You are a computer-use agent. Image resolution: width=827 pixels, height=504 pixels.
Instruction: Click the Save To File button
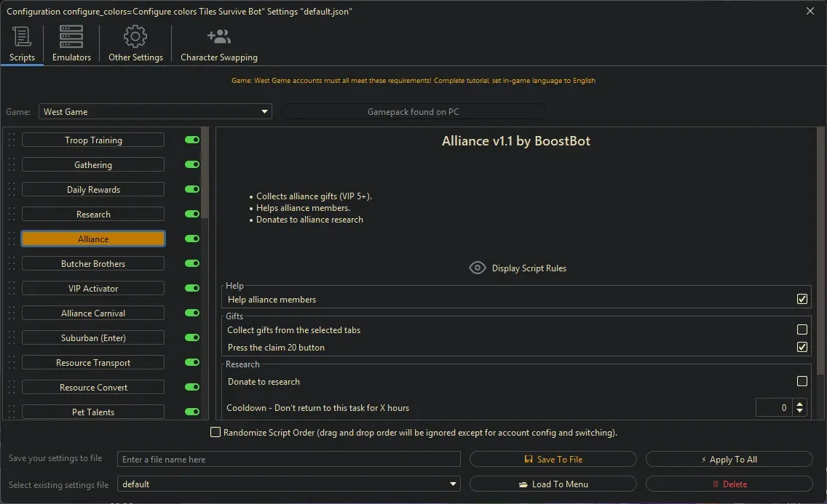tap(553, 460)
